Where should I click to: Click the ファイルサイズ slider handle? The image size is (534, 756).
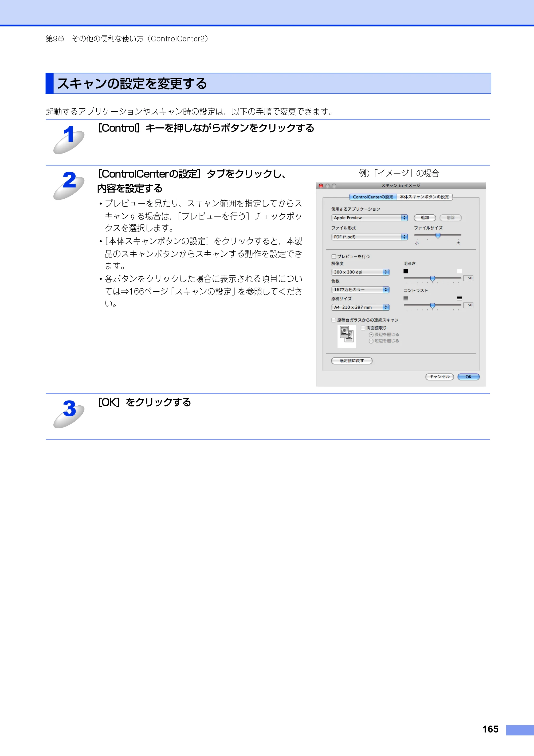(438, 236)
